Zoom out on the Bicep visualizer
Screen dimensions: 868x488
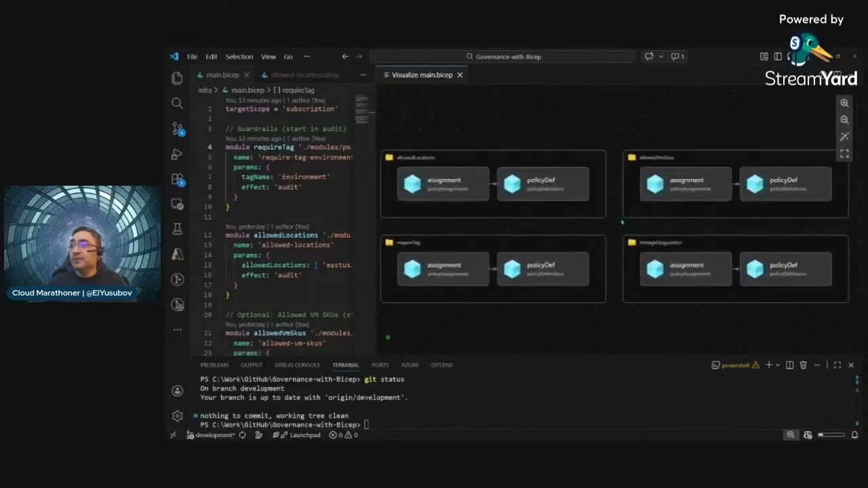844,120
